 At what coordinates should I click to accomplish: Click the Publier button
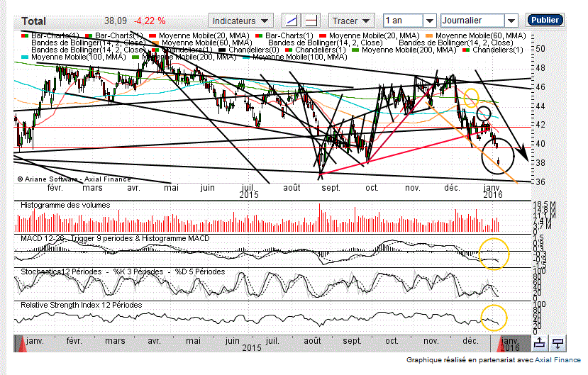(x=545, y=20)
